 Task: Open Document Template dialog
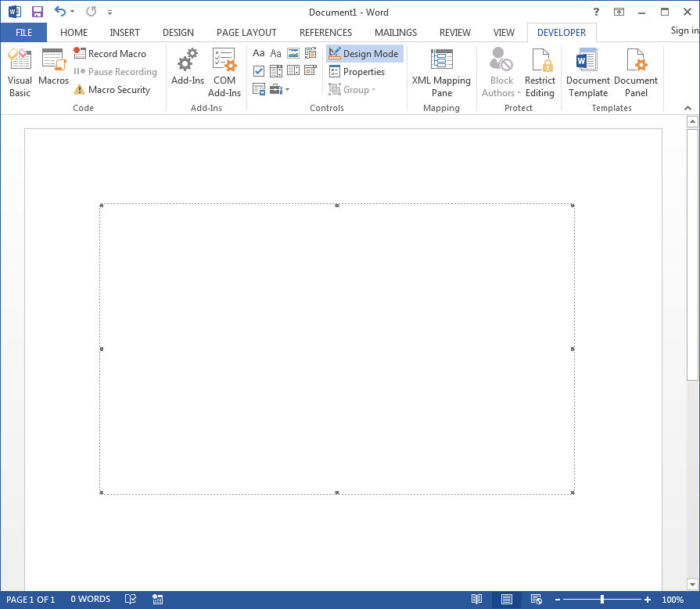point(587,73)
